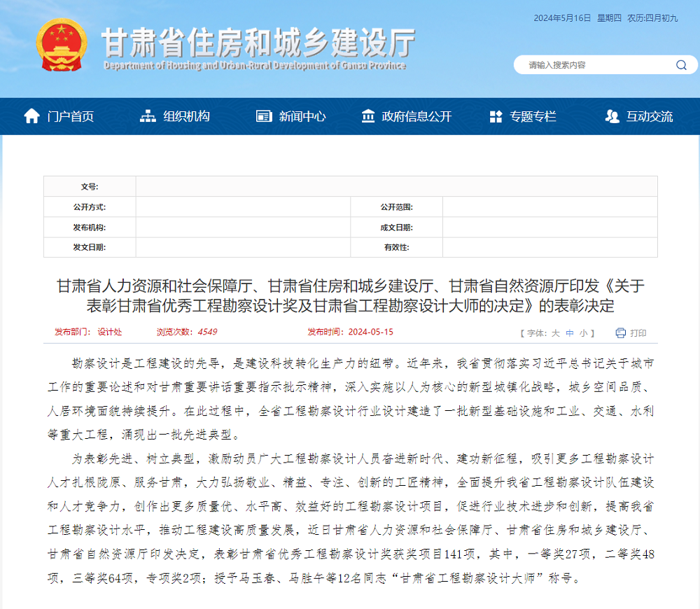Open 专题专栏 navigation item
Image resolution: width=700 pixels, height=609 pixels.
pyautogui.click(x=533, y=116)
